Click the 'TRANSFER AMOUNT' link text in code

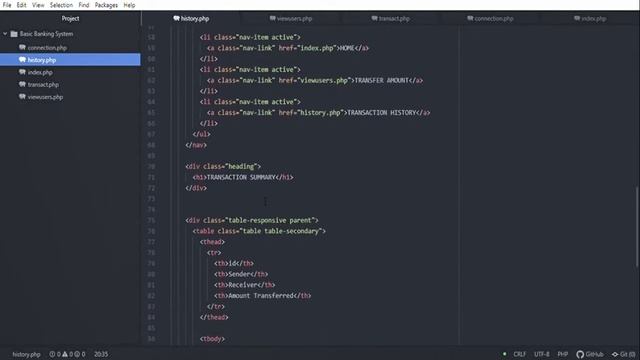click(382, 80)
